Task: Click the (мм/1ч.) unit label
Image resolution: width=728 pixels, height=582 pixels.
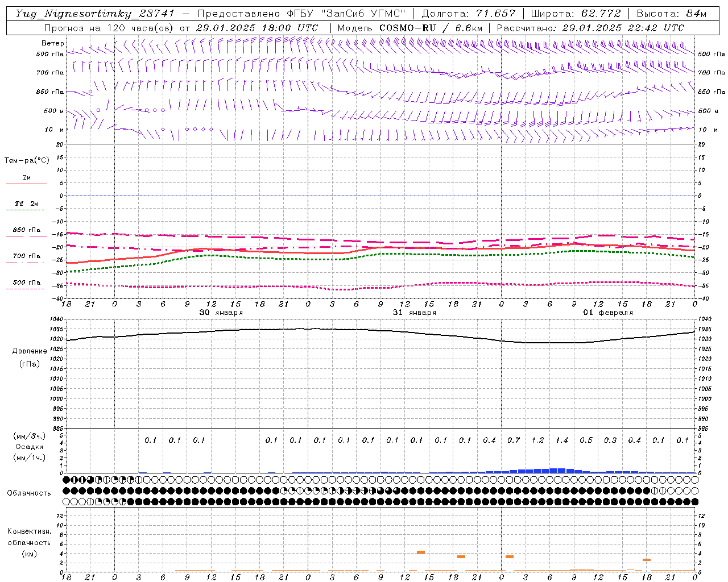Action: click(30, 458)
